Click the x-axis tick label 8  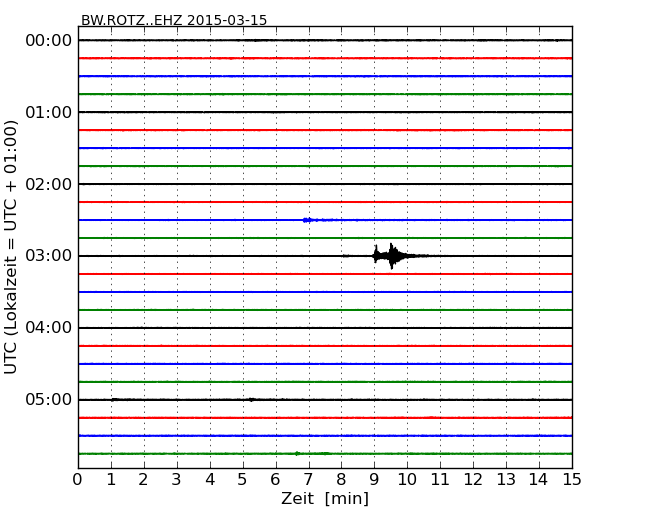point(341,480)
